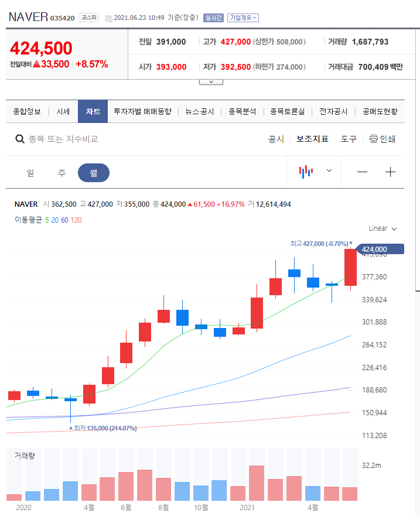Click the printer 인쇄 icon
The image size is (420, 516).
click(373, 139)
